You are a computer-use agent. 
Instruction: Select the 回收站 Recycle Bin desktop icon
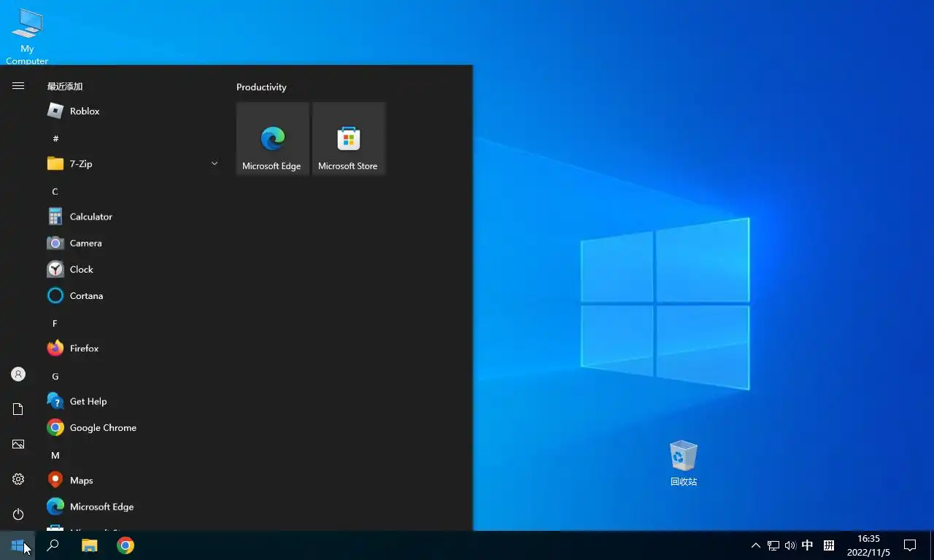[684, 463]
